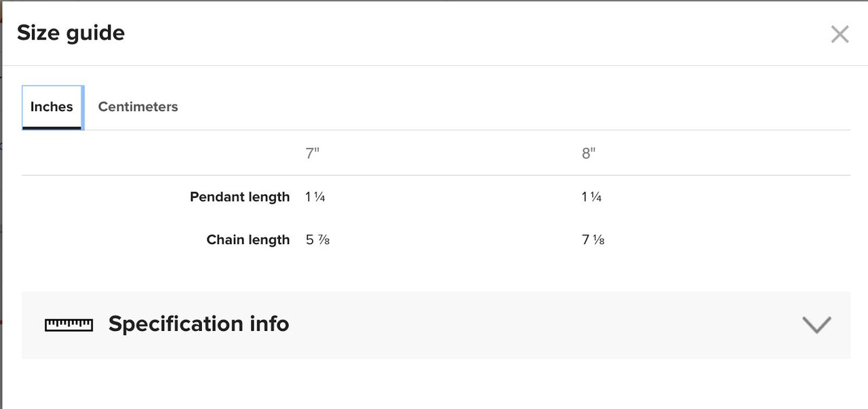Viewport: 868px width, 409px height.
Task: Switch to the Centimeters tab
Action: (138, 106)
